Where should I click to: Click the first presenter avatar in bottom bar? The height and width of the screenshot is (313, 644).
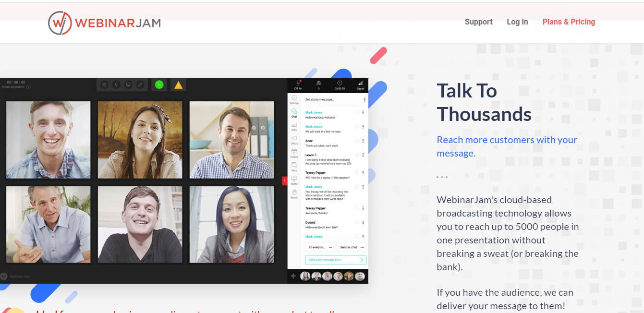[x=305, y=276]
